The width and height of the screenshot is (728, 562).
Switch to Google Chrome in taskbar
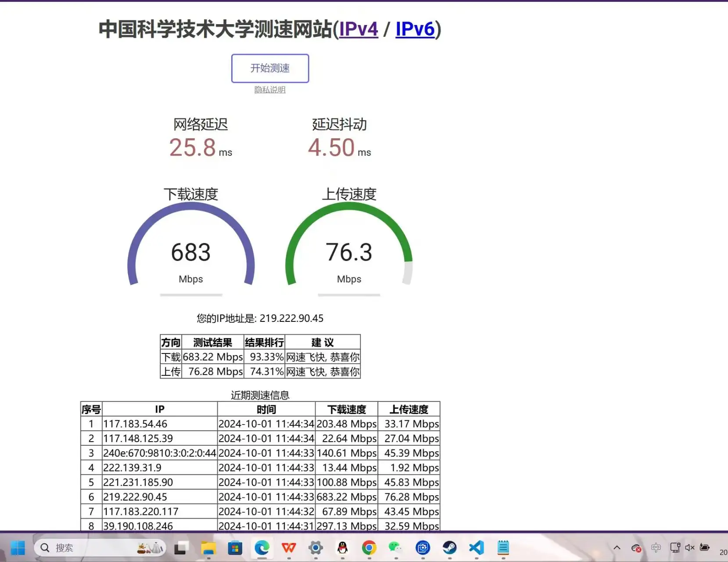pos(369,548)
